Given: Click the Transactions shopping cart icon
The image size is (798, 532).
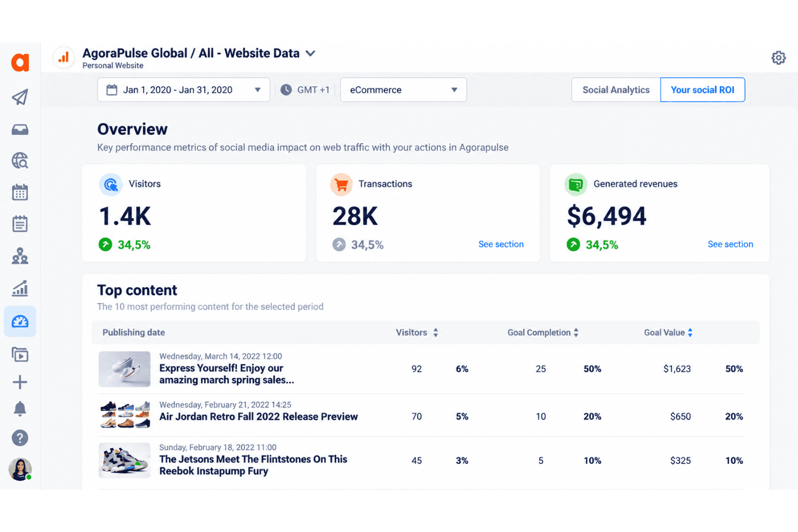Looking at the screenshot, I should [341, 185].
